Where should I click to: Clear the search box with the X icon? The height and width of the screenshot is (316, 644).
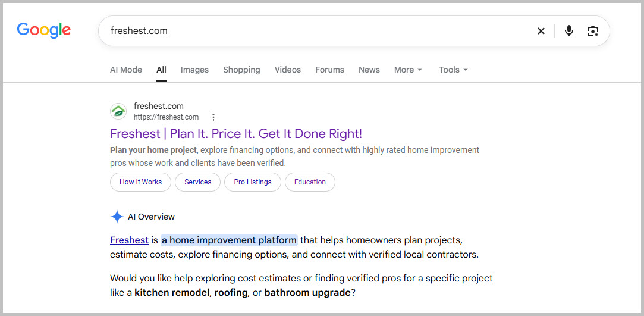pos(541,31)
